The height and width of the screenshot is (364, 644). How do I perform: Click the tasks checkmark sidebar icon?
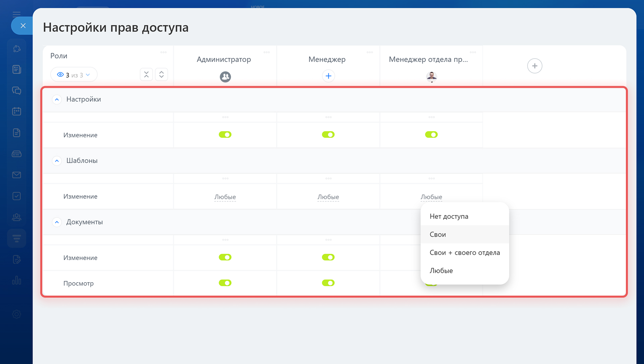click(16, 196)
